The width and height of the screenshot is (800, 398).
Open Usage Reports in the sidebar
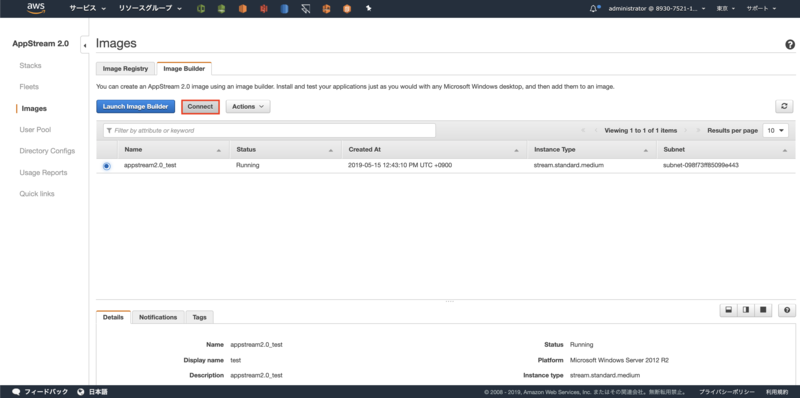(43, 172)
